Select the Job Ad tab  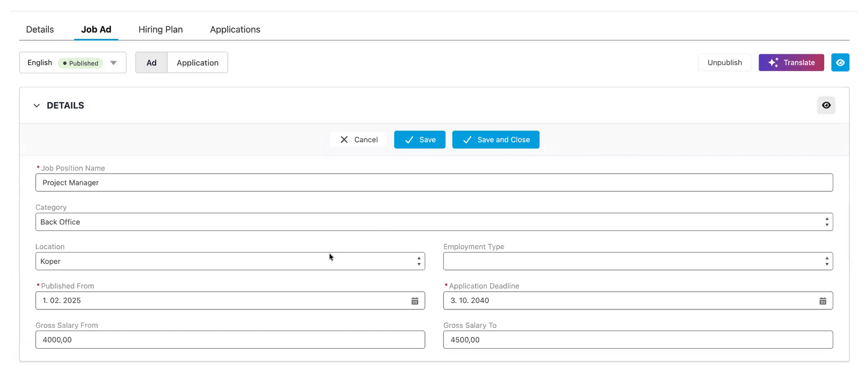point(96,29)
